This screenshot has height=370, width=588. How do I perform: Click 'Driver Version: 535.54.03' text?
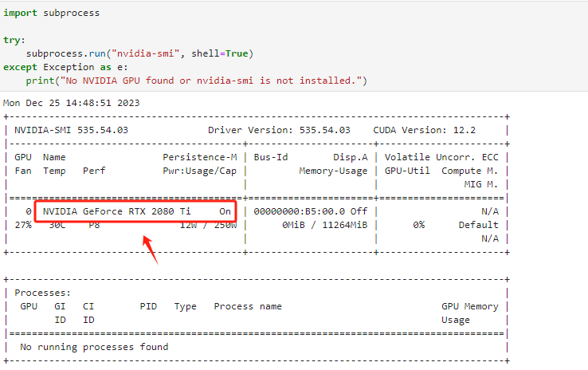279,130
